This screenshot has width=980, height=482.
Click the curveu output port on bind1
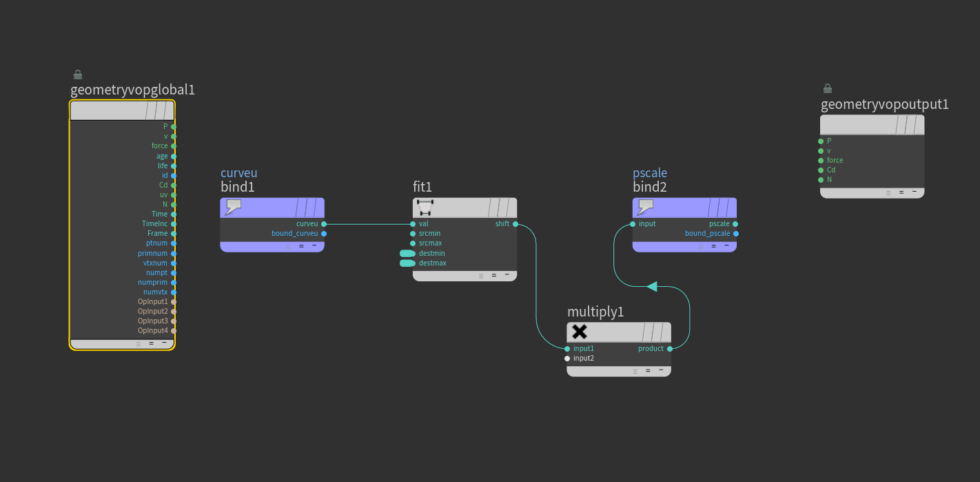point(324,224)
